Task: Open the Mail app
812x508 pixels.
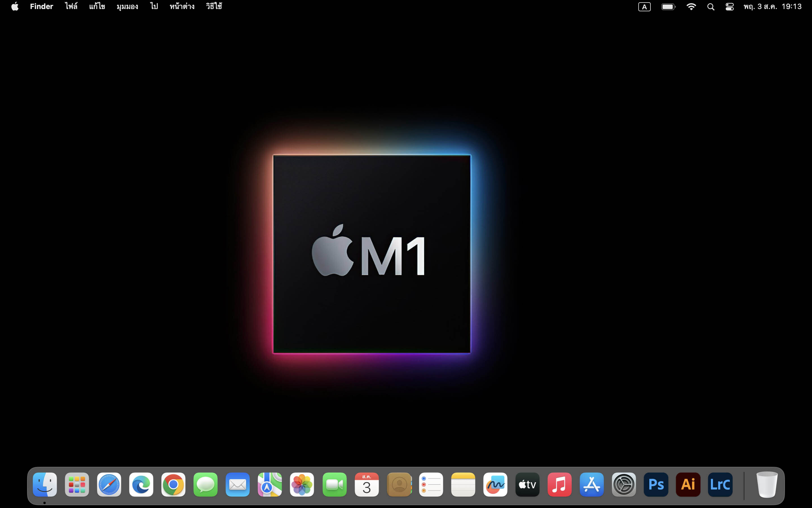Action: 238,485
